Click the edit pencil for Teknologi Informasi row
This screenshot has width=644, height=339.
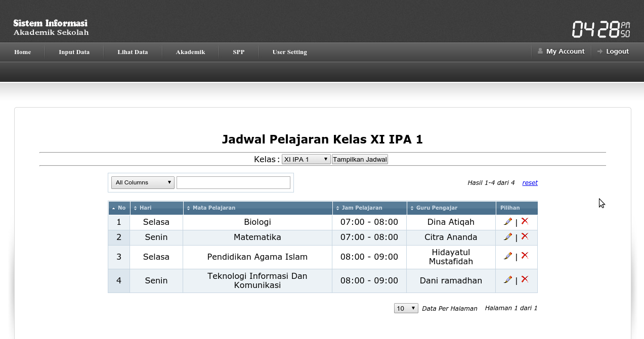[x=508, y=279]
